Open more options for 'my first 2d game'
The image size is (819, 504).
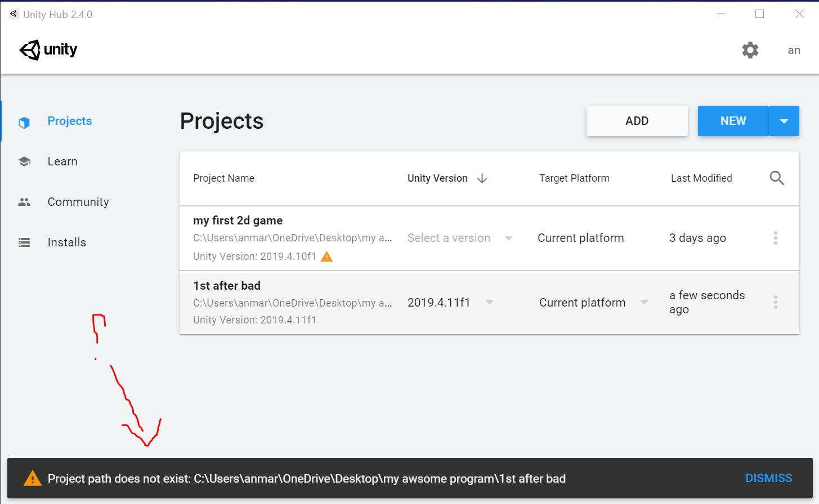click(x=776, y=238)
